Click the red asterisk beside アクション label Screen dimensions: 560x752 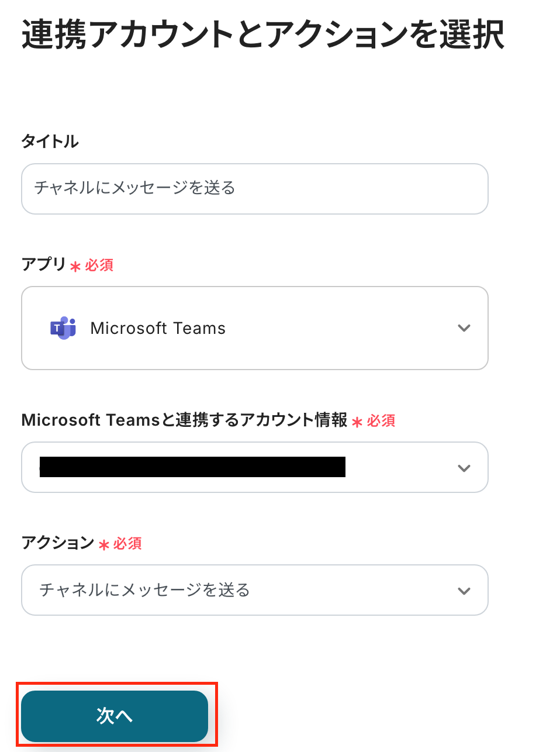[x=104, y=545]
